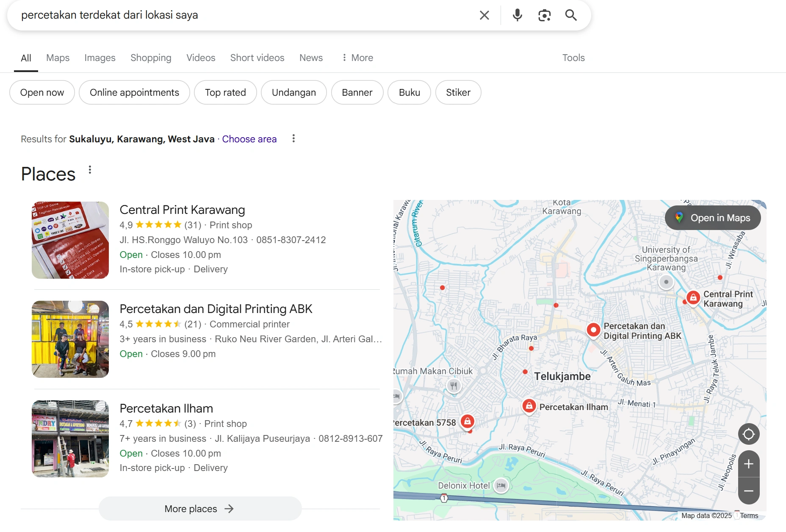This screenshot has width=786, height=532.
Task: Toggle the Buku filter chip
Action: (410, 92)
